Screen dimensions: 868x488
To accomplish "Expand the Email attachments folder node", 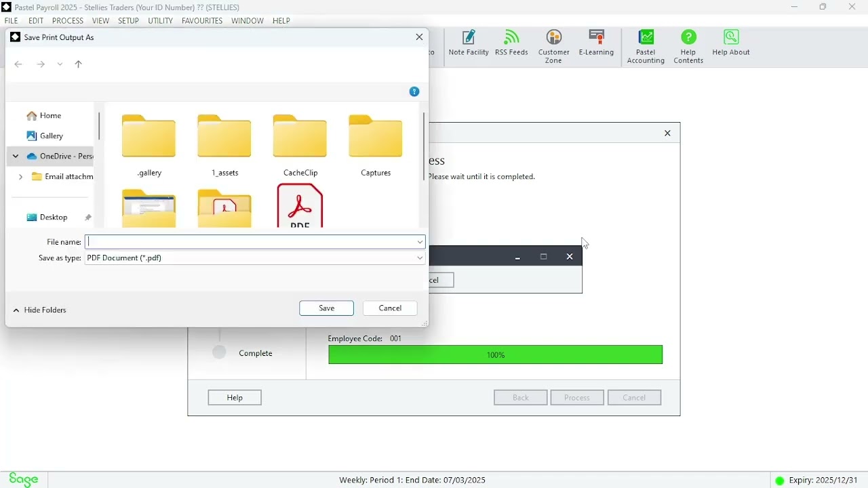I will (20, 176).
